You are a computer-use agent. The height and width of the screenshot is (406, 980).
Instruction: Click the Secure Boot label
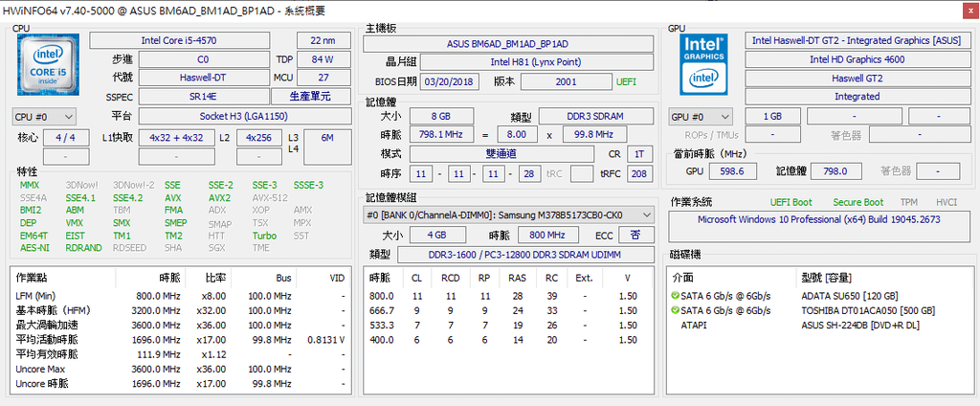coord(858,202)
